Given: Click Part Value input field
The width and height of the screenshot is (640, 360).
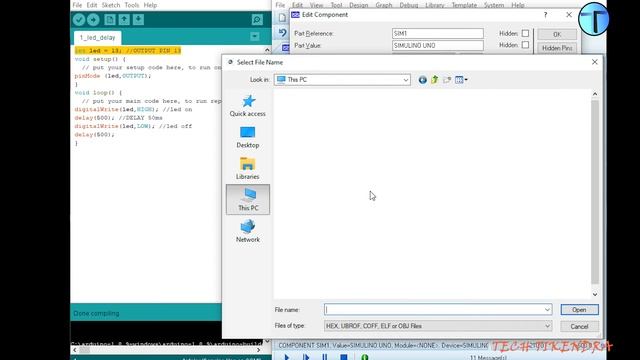Looking at the screenshot, I should click(438, 46).
